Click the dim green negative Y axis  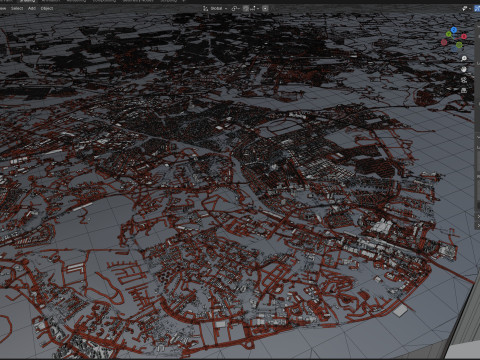[459, 45]
